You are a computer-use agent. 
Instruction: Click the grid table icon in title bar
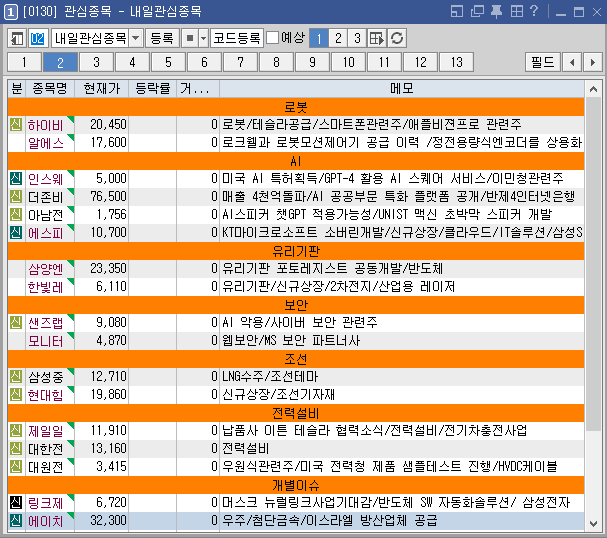[516, 11]
